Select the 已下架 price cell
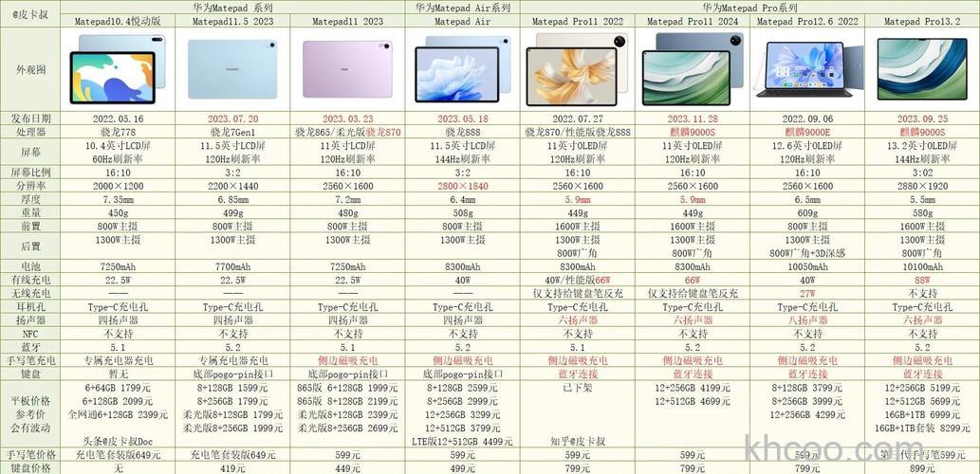Image resolution: width=980 pixels, height=474 pixels. click(x=578, y=387)
